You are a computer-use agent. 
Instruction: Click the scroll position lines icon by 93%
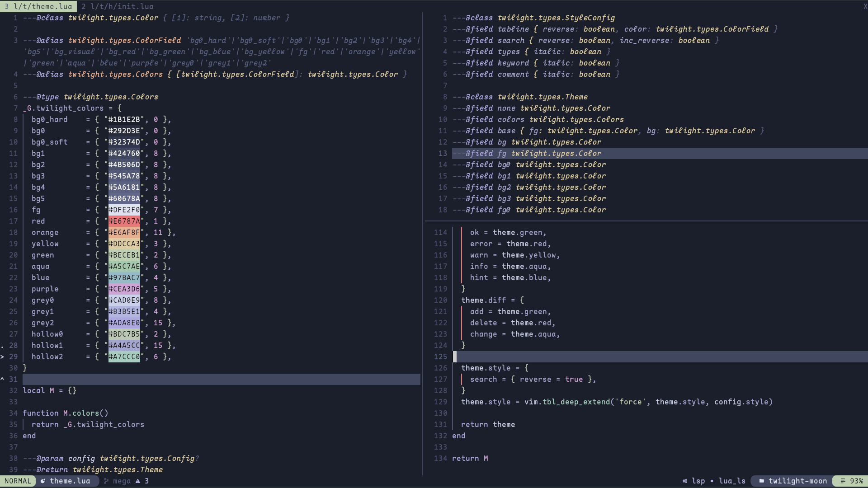tap(843, 481)
